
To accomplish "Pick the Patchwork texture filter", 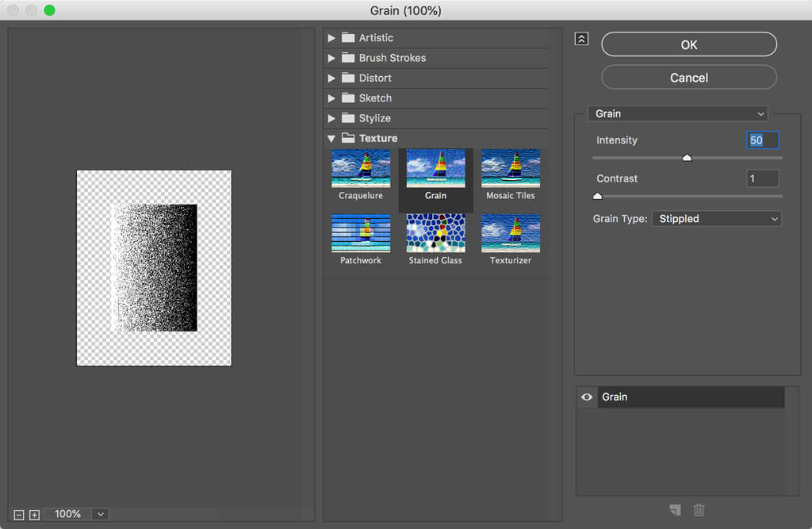I will pyautogui.click(x=361, y=234).
